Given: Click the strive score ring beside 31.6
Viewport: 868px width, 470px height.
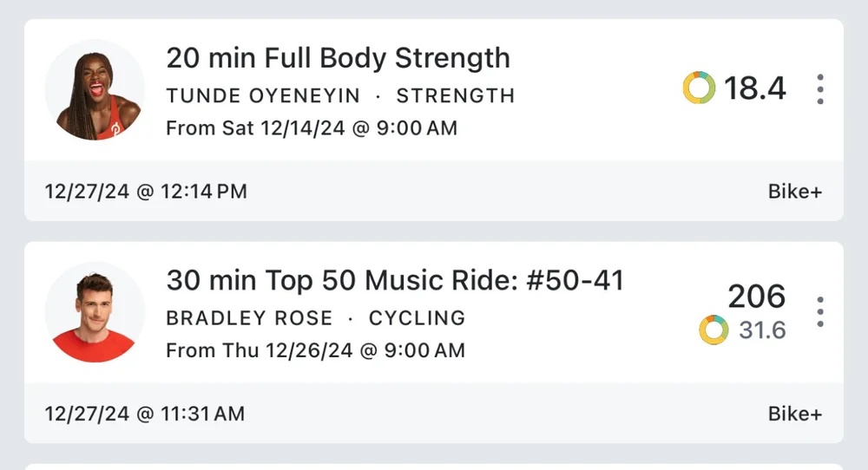Looking at the screenshot, I should [713, 330].
